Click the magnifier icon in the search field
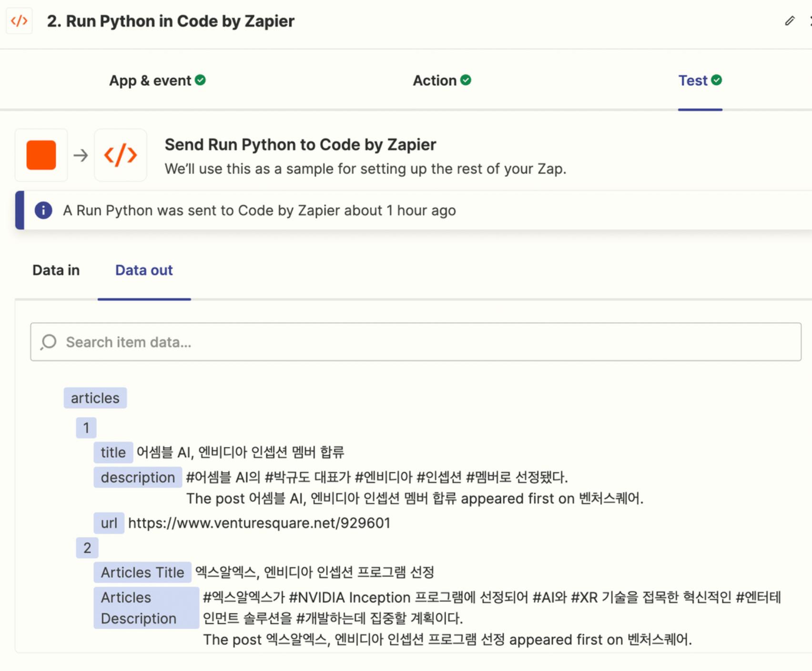The width and height of the screenshot is (812, 671). click(49, 342)
